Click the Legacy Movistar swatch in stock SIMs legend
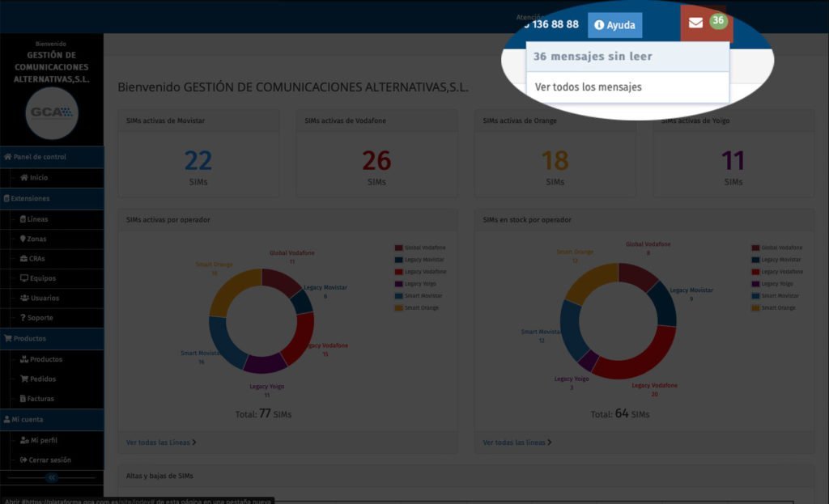 755,260
